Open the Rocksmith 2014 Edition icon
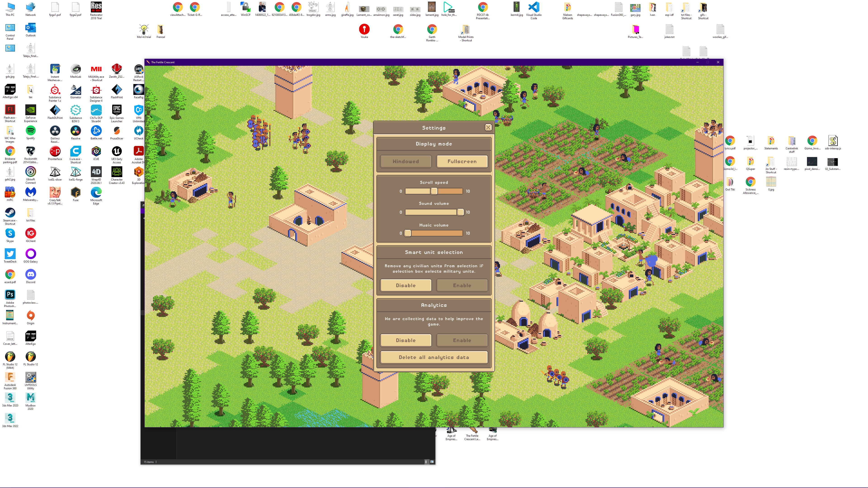Viewport: 868px width, 488px height. point(31,155)
